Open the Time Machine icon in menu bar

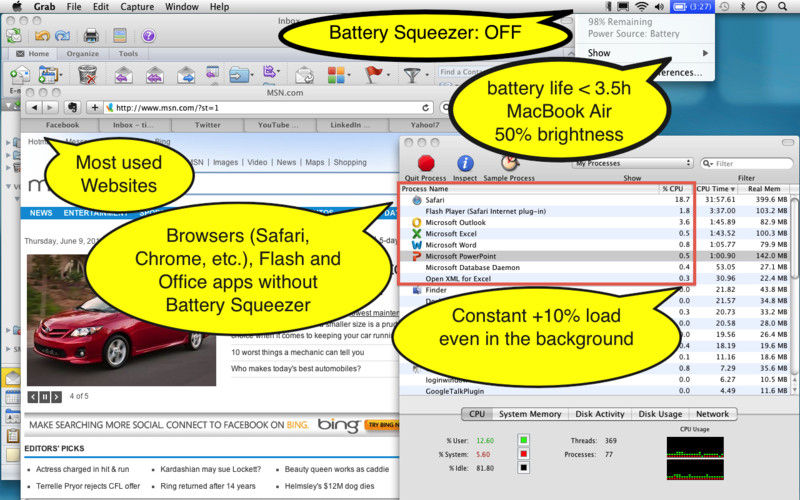point(724,7)
